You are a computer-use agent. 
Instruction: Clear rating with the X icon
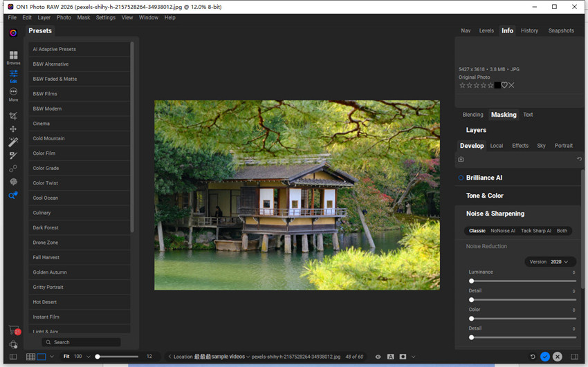coord(511,85)
